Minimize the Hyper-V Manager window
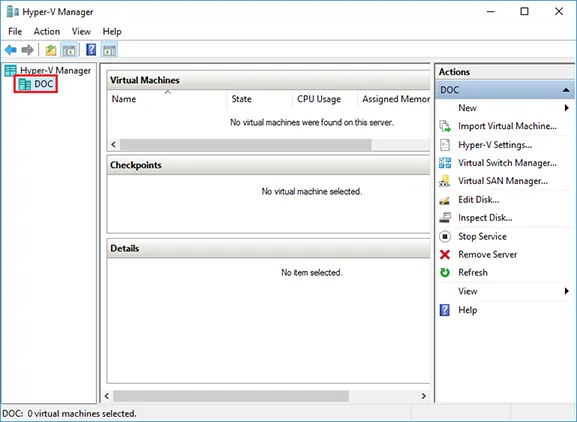This screenshot has height=422, width=577. [x=491, y=11]
